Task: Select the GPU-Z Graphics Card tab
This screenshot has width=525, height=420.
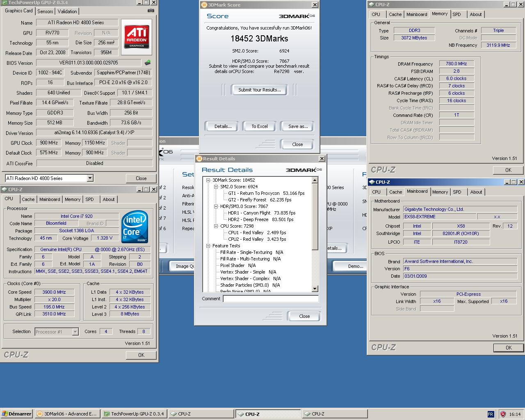Action: pyautogui.click(x=19, y=11)
